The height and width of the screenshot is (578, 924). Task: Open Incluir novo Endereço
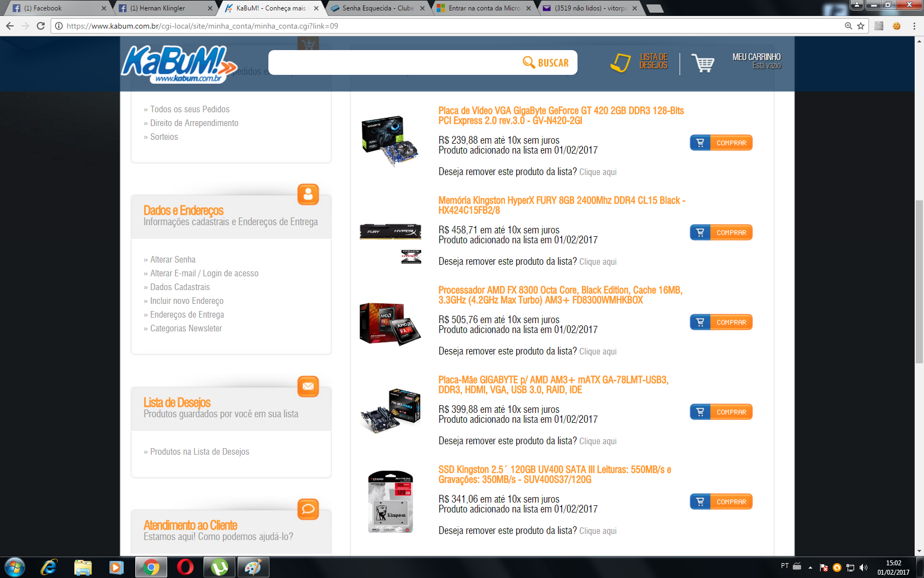[186, 301]
